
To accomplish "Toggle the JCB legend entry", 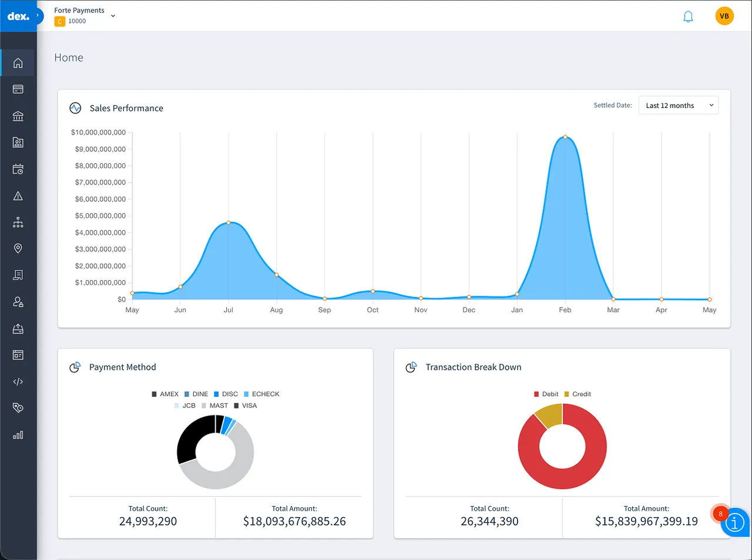I will 185,406.
